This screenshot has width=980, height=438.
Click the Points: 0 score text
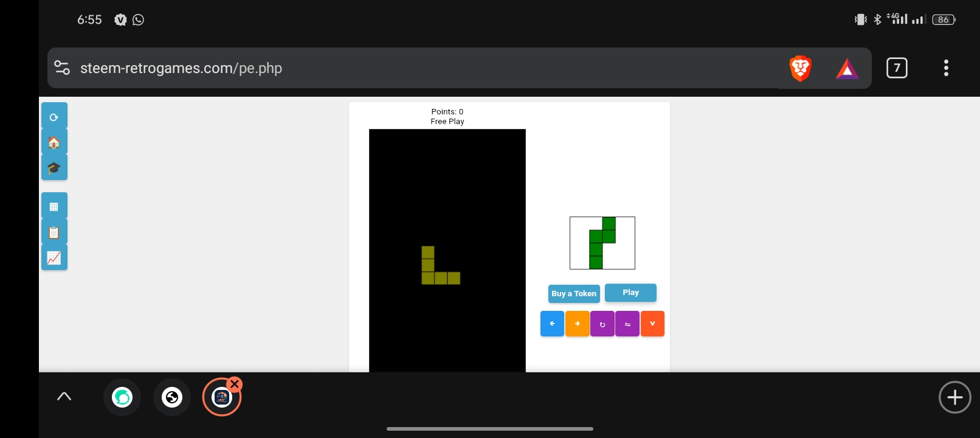pos(447,111)
